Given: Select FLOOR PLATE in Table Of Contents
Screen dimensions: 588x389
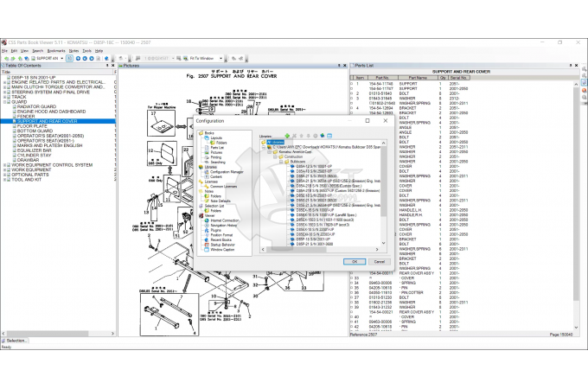Looking at the screenshot, I should click(32, 126).
